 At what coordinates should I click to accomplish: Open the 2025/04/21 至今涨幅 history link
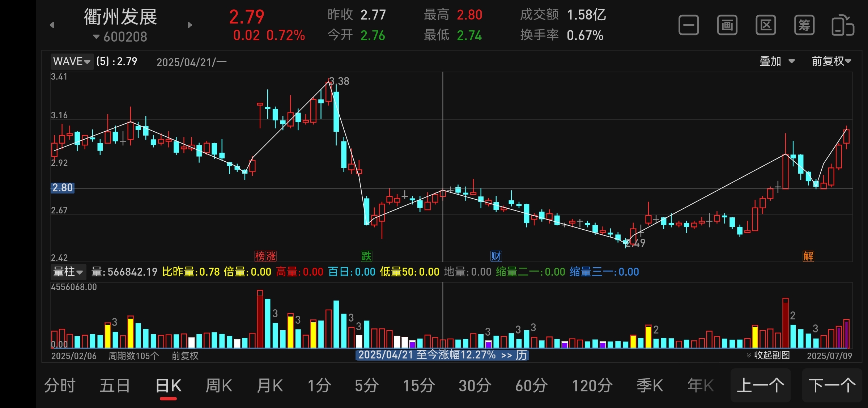pos(442,355)
